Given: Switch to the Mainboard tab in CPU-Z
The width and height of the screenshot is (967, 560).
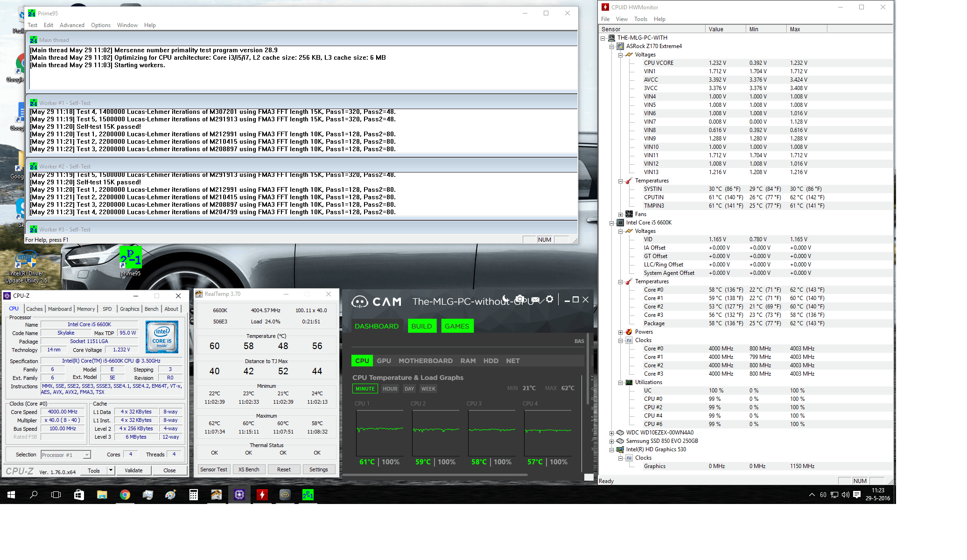Looking at the screenshot, I should (60, 309).
